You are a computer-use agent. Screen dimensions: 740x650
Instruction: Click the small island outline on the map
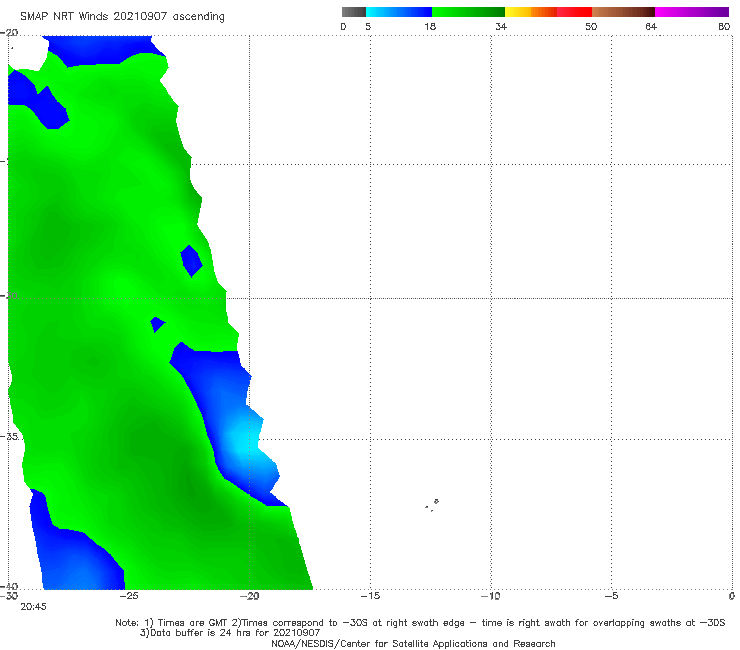432,505
